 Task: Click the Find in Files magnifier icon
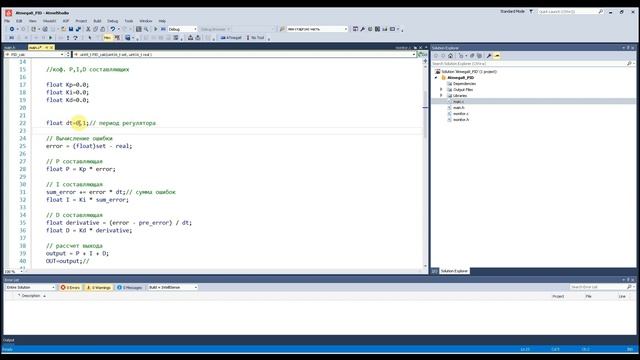(x=146, y=29)
